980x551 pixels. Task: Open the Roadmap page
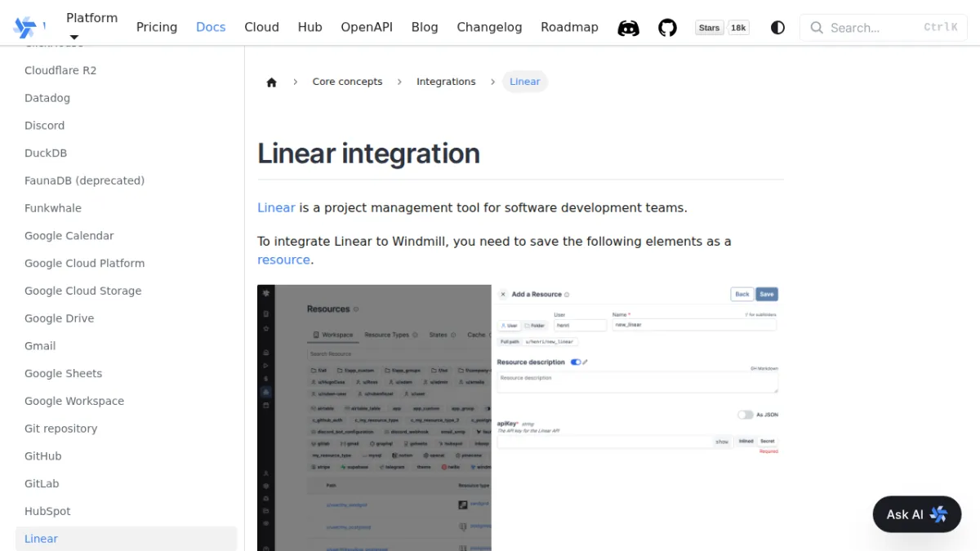(x=569, y=27)
